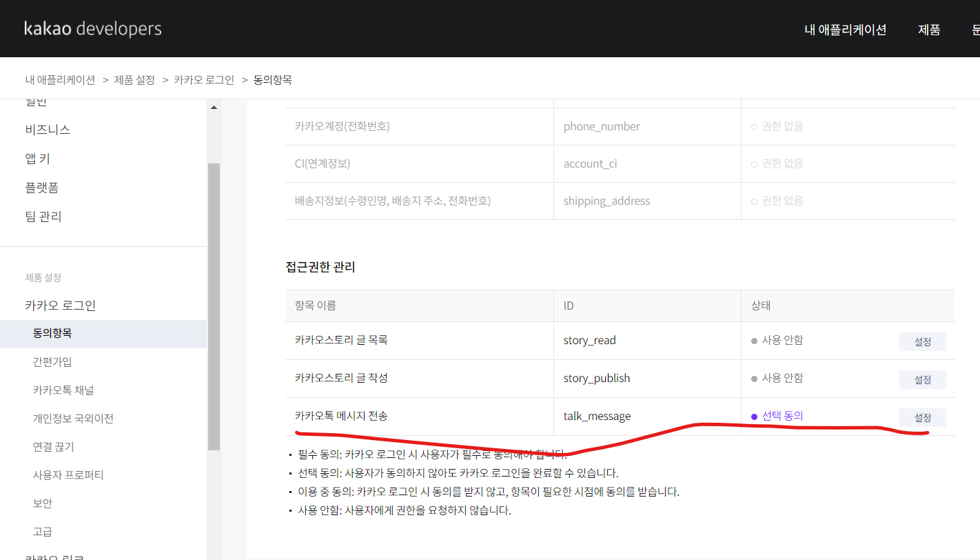
Task: Click 카카오계정(전화번호) row name
Action: 342,126
